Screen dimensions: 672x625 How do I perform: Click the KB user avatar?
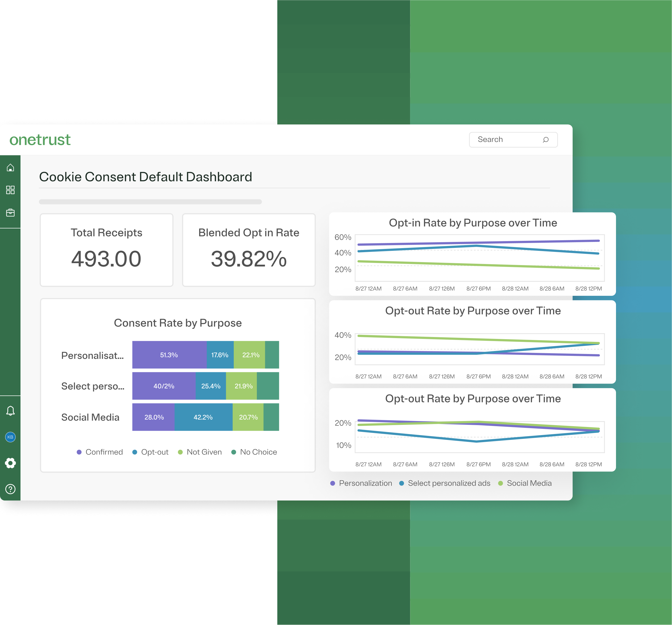coord(10,437)
